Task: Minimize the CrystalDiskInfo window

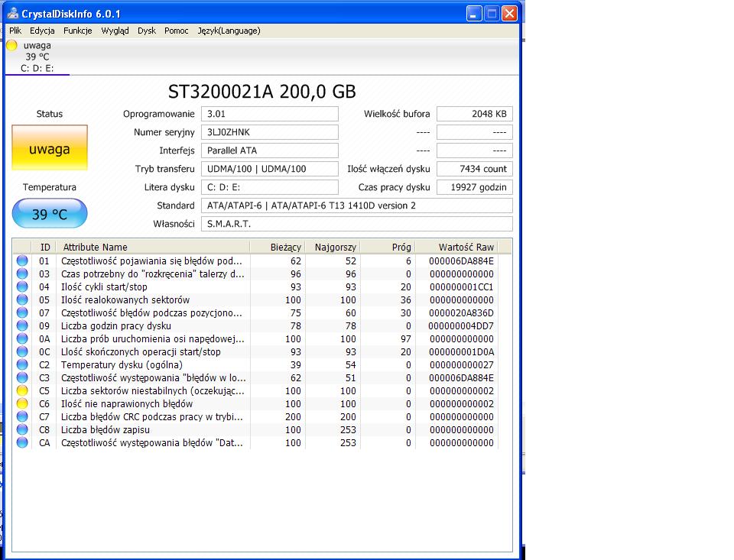Action: (x=474, y=14)
